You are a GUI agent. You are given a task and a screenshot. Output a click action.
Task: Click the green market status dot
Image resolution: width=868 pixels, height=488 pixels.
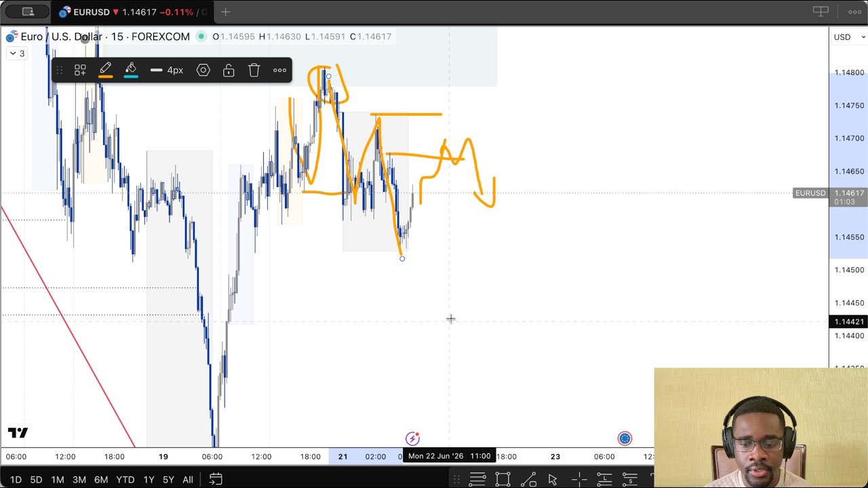pos(201,37)
